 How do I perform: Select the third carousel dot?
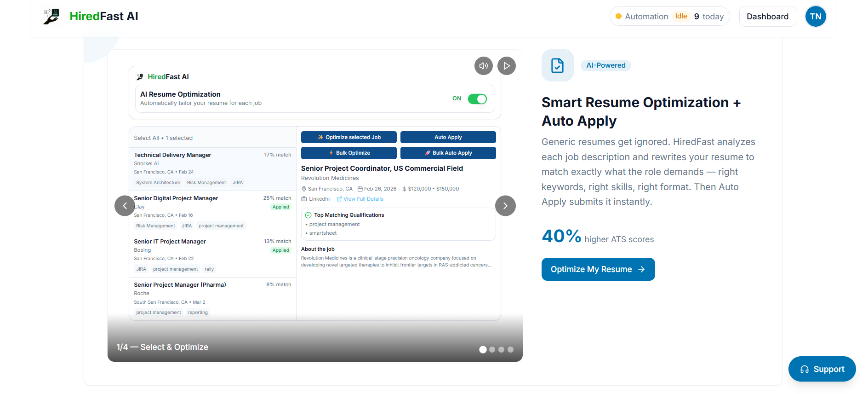pos(502,350)
